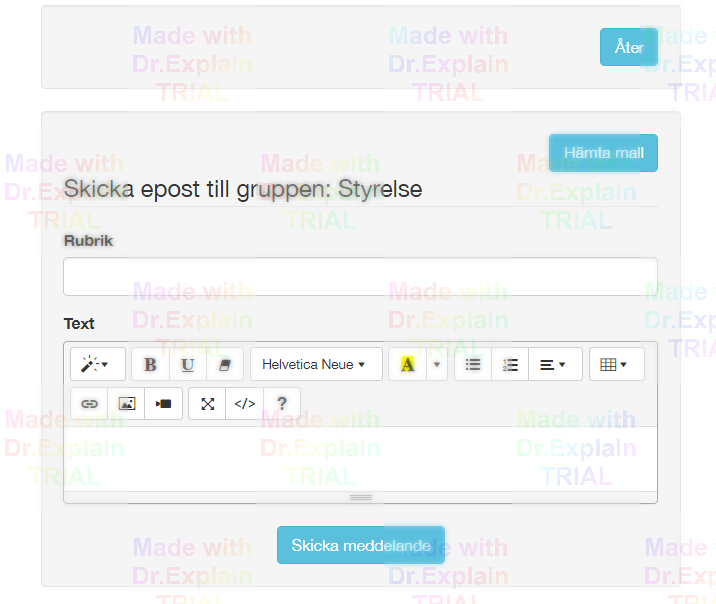This screenshot has width=716, height=604.
Task: Insert a video into the message
Action: (163, 404)
